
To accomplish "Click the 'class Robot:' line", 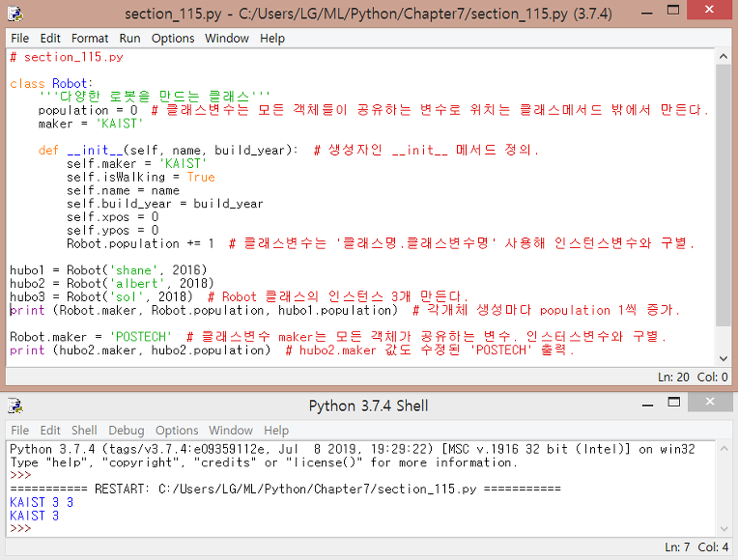I will (51, 83).
